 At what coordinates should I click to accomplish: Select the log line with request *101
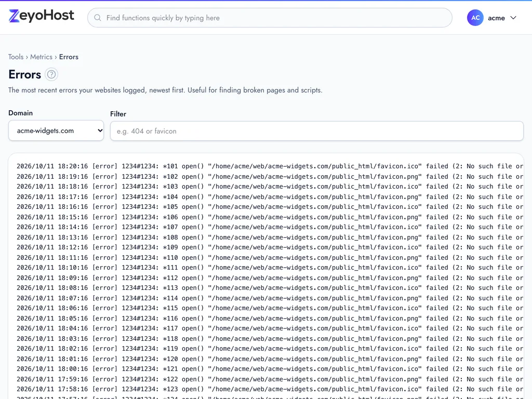coord(270,166)
